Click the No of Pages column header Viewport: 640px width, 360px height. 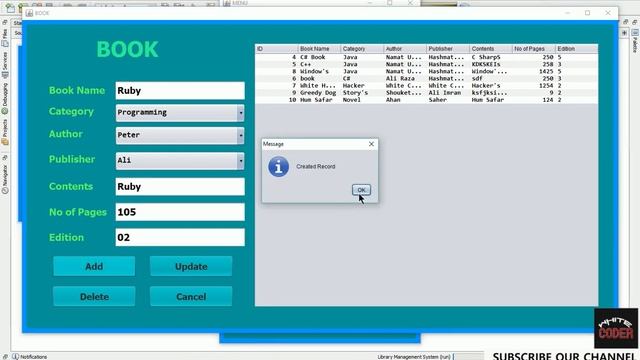pos(534,49)
